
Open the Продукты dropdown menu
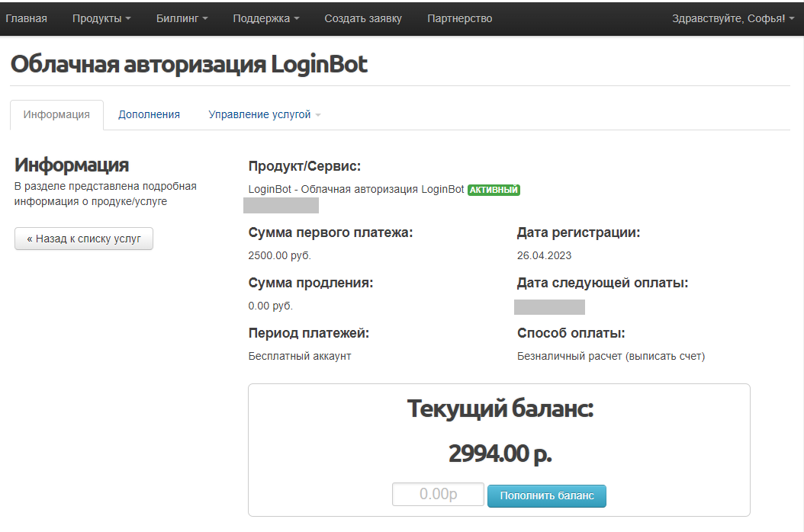(101, 18)
